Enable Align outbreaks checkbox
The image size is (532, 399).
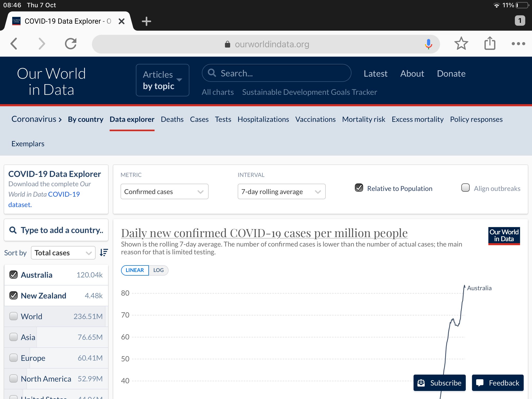coord(465,188)
